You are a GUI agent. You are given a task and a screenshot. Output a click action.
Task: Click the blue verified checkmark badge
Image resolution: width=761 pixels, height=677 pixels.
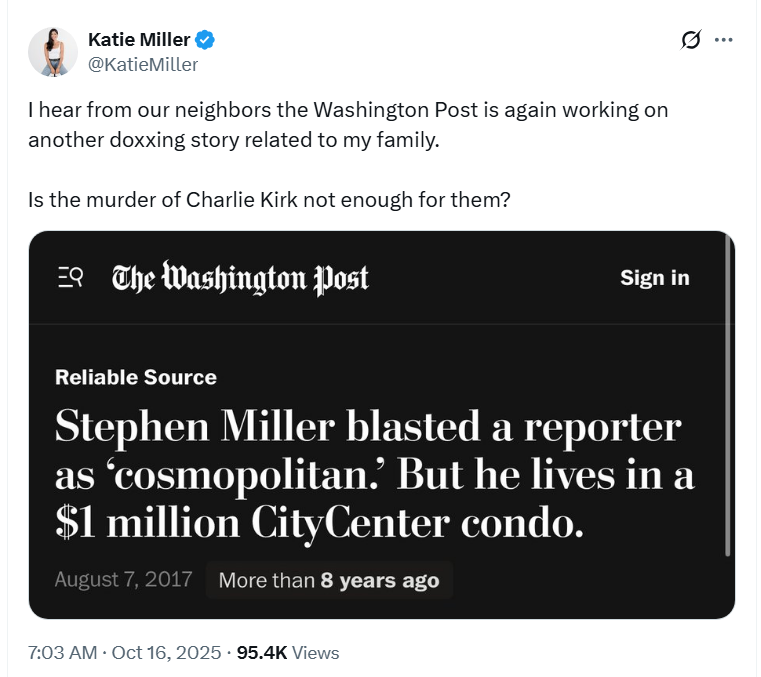point(205,40)
